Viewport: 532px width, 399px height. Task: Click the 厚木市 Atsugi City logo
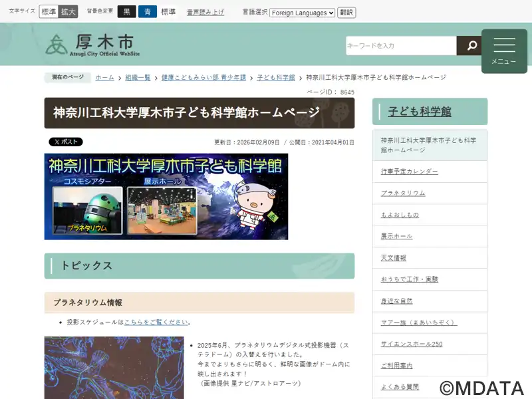92,45
